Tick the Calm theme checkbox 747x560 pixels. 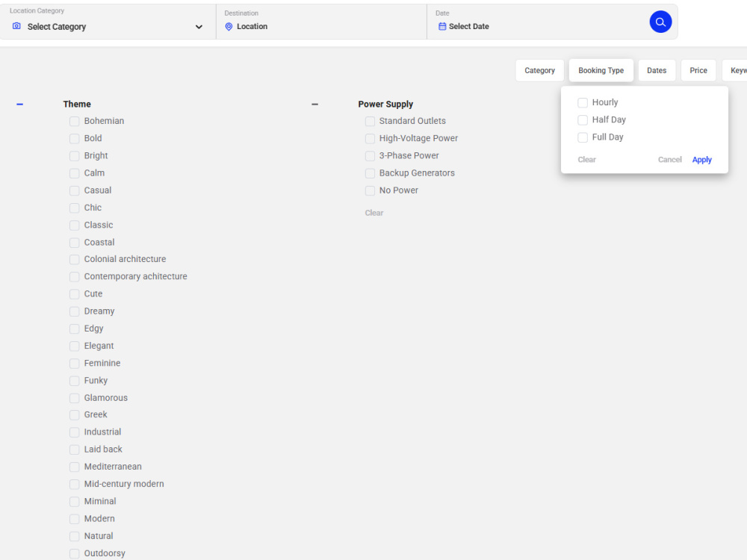[74, 173]
